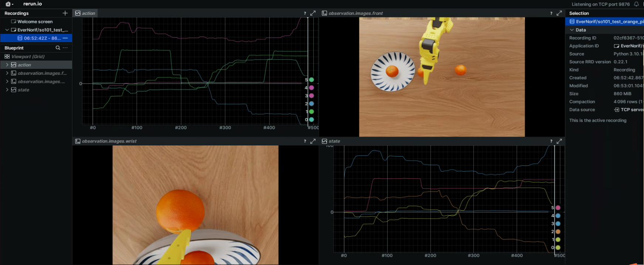The image size is (644, 265).
Task: Search the Blueprint tree with the magnifier
Action: point(58,48)
